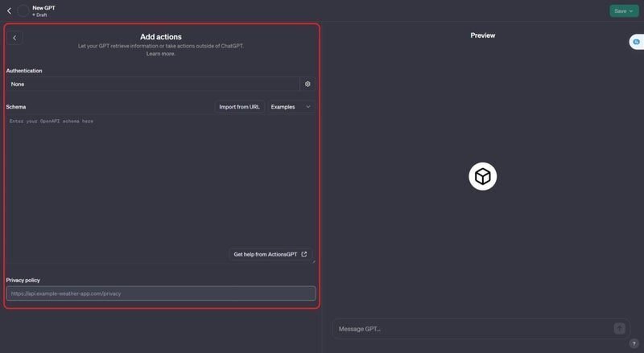Click the New GPT title text
The image size is (644, 353).
click(x=44, y=8)
